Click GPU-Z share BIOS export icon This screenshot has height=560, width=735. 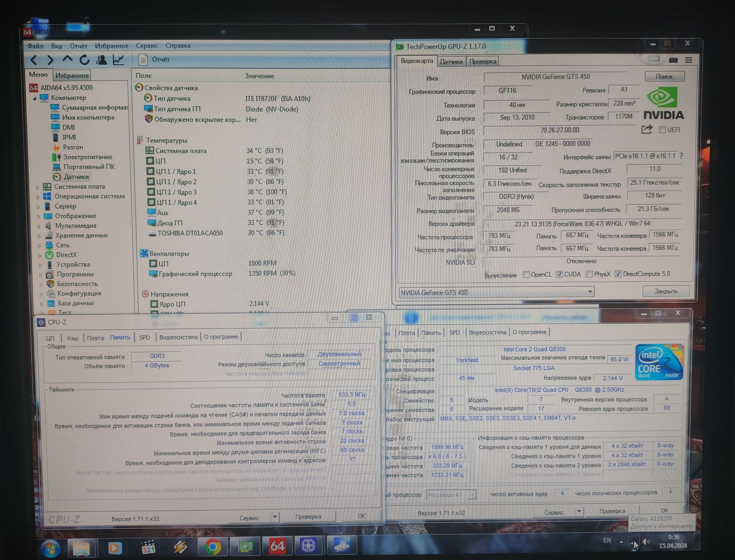click(647, 130)
